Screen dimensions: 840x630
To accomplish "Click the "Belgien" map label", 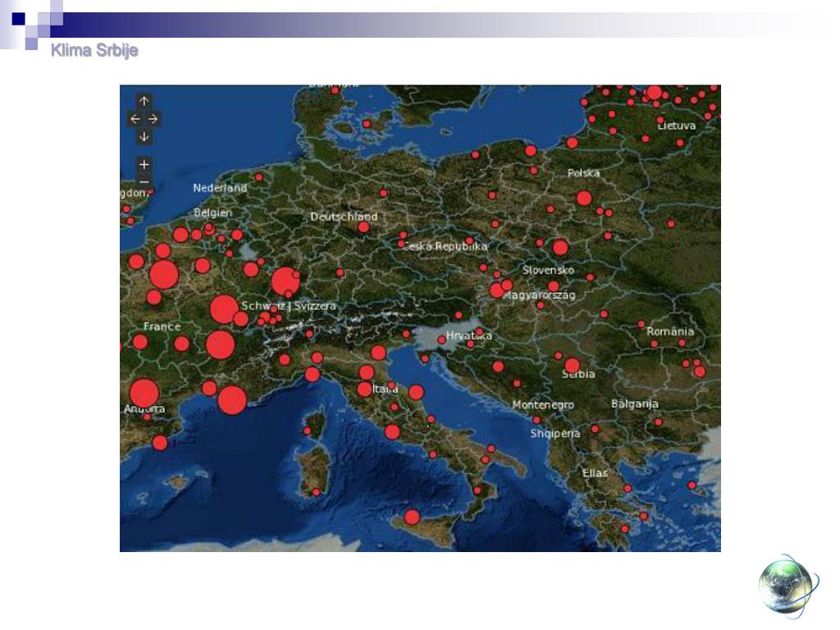I will tap(213, 212).
